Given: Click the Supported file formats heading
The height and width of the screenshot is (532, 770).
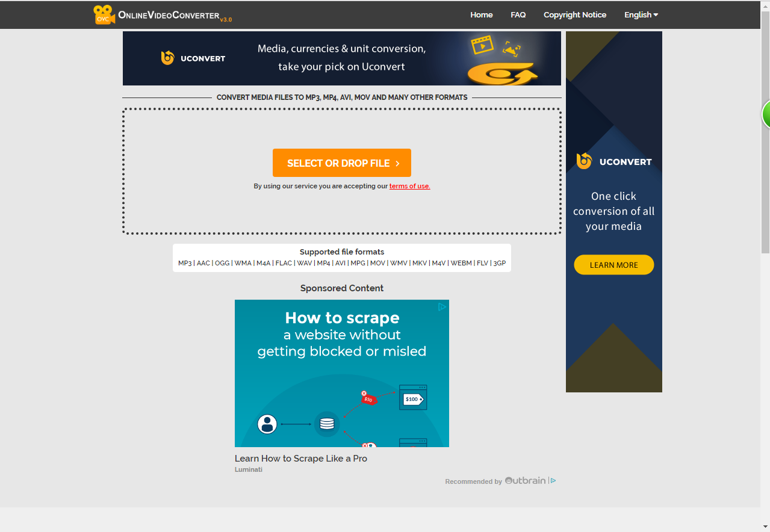Looking at the screenshot, I should click(x=342, y=252).
